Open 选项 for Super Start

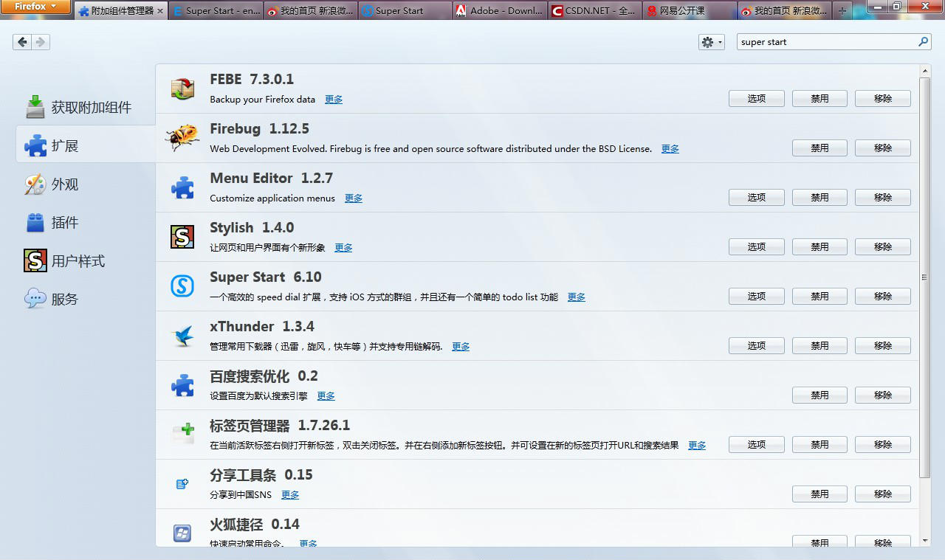point(757,297)
